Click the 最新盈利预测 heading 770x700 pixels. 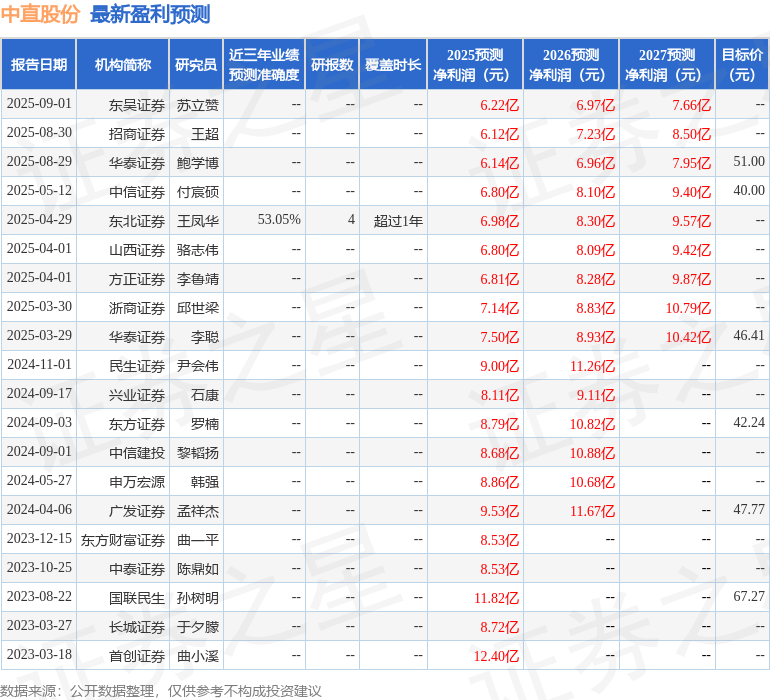[x=150, y=14]
